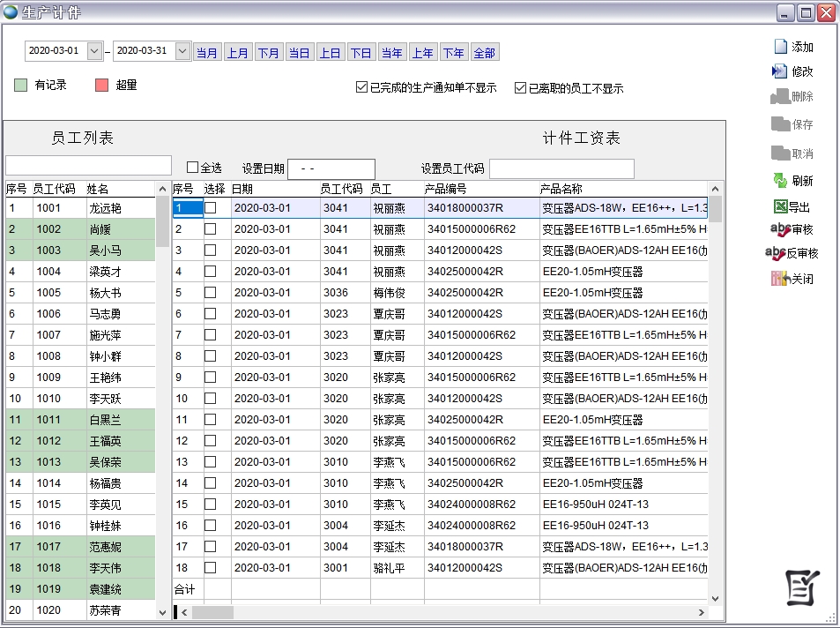Click the checklist notepad icon at bottom right
The height and width of the screenshot is (628, 840).
point(802,587)
